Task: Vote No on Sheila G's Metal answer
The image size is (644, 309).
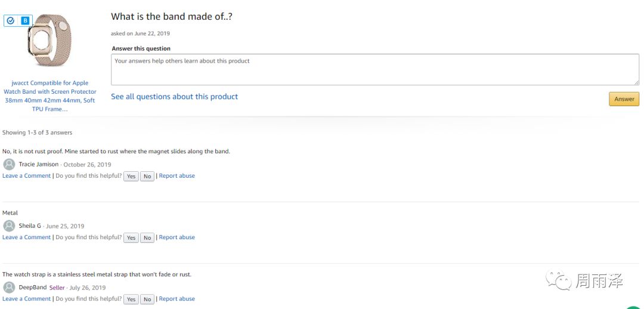Action: (147, 238)
